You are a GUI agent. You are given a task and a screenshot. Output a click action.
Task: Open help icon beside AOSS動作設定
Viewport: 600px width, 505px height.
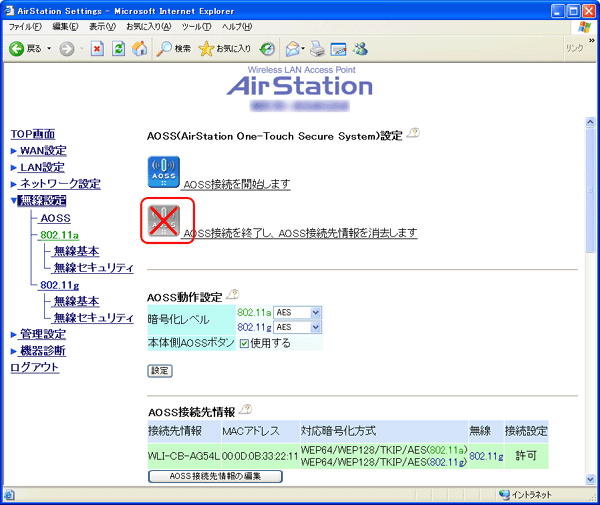point(233,294)
